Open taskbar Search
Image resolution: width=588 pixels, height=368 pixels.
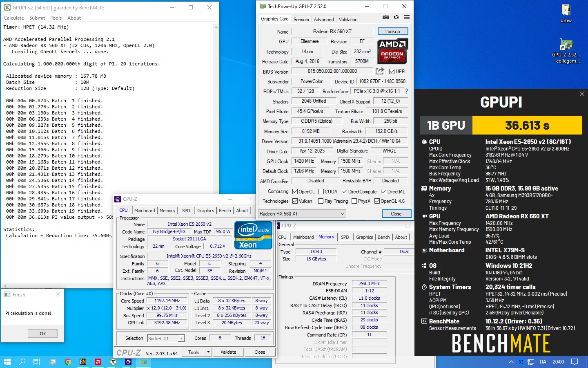pos(22,362)
